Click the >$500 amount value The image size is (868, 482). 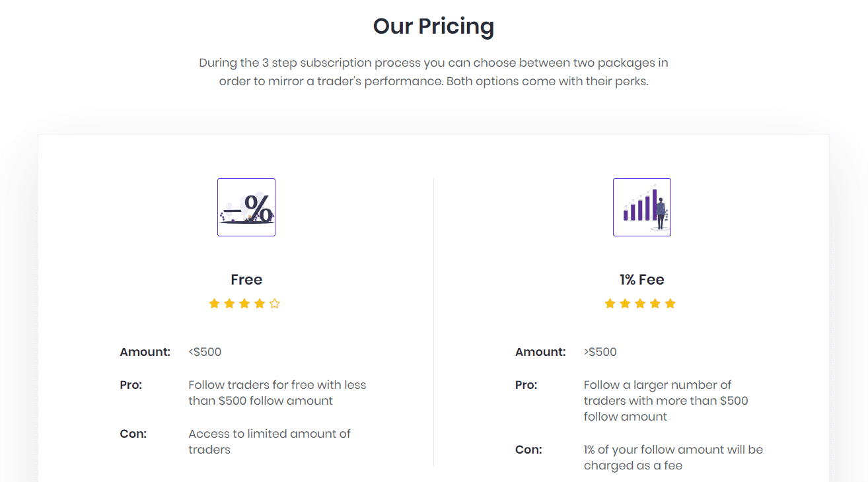(600, 352)
